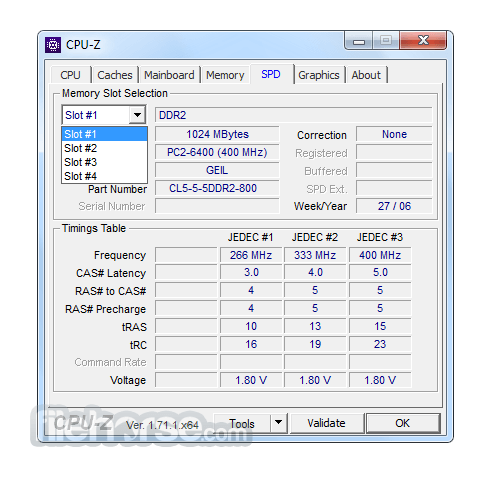Click the CPU-Z application icon in title bar
The height and width of the screenshot is (477, 483).
[x=53, y=45]
